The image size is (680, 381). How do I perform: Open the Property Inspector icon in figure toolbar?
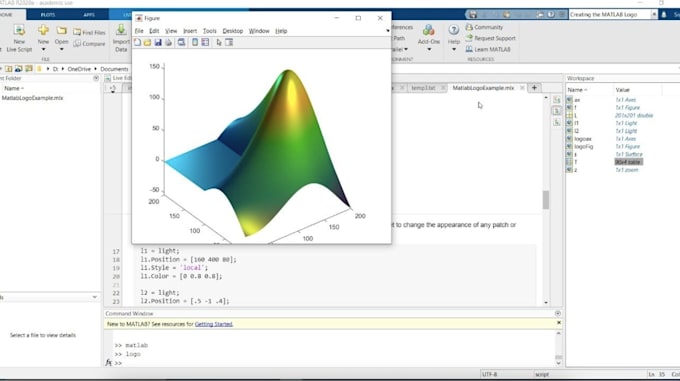(229, 42)
